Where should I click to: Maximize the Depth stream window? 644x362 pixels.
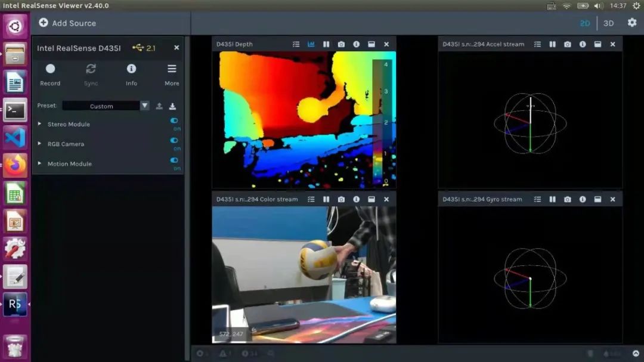[x=371, y=44]
